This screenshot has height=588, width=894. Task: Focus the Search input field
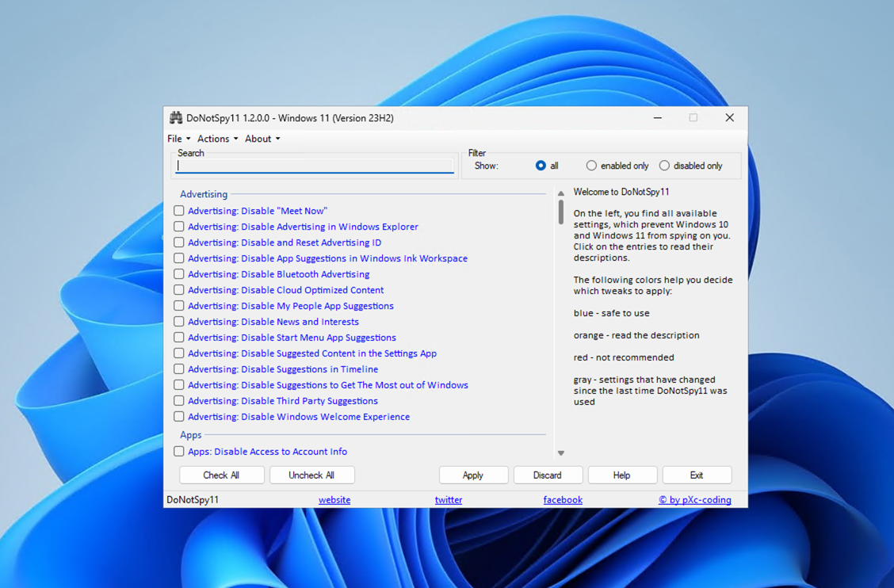[x=315, y=166]
